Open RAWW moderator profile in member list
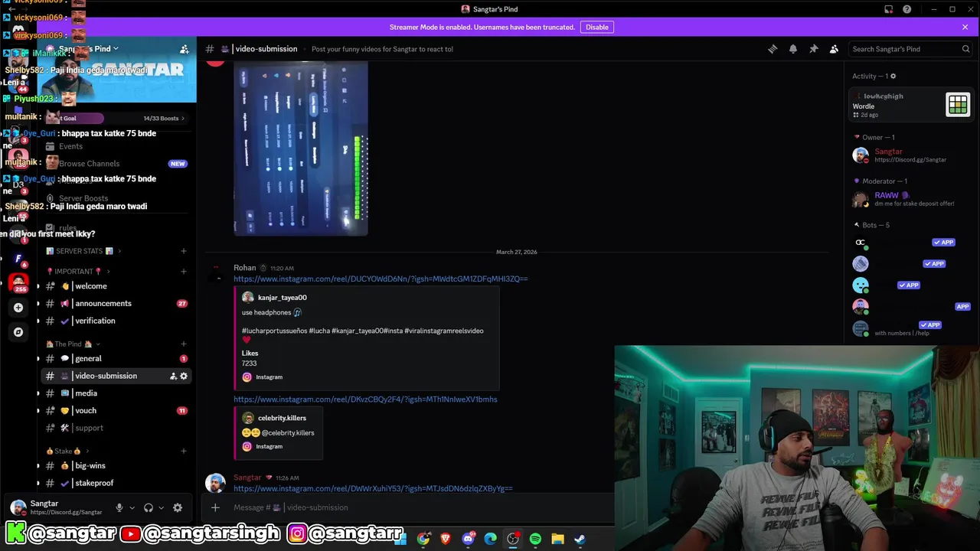 908,199
